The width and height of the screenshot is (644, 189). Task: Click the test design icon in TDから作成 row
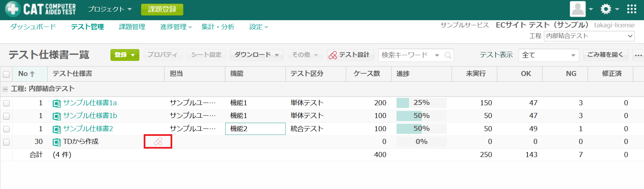[x=158, y=142]
